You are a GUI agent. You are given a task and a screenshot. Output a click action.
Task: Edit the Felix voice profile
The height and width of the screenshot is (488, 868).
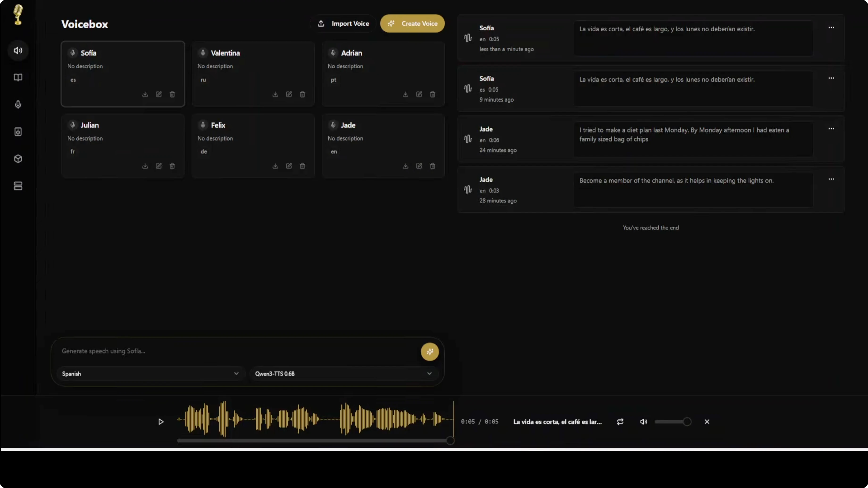point(289,166)
